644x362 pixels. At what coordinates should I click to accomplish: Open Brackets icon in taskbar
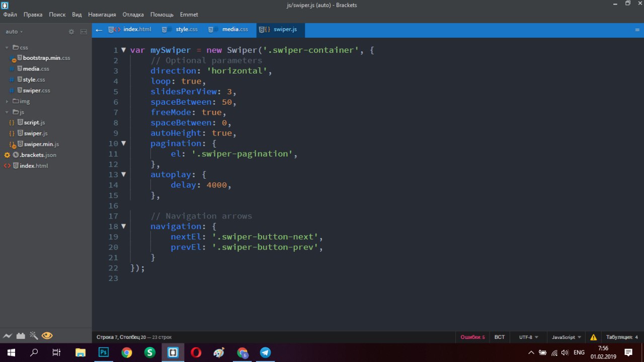point(173,352)
